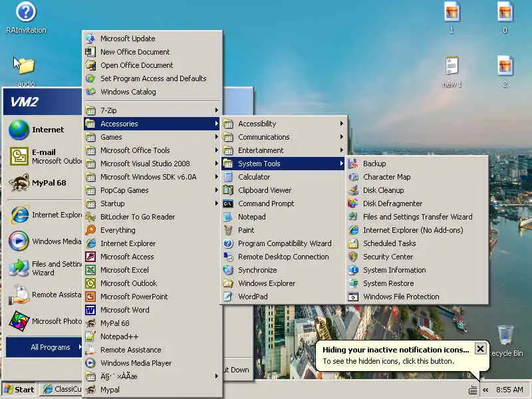This screenshot has width=532, height=399.
Task: Select Internet Explorer (No Add-ons)
Action: coord(417,230)
